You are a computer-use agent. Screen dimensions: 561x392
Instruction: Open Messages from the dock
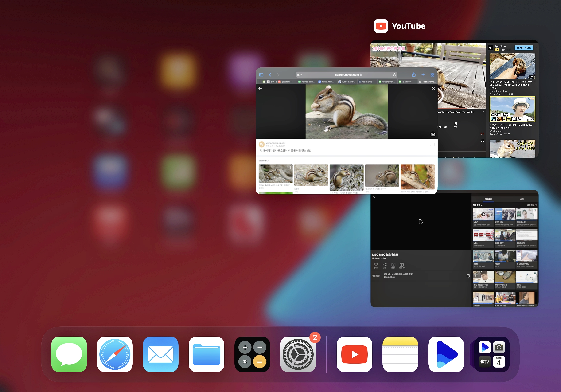[x=69, y=354]
